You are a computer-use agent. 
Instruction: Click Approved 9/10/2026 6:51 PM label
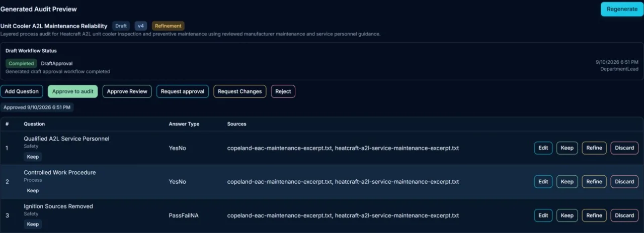click(x=37, y=107)
